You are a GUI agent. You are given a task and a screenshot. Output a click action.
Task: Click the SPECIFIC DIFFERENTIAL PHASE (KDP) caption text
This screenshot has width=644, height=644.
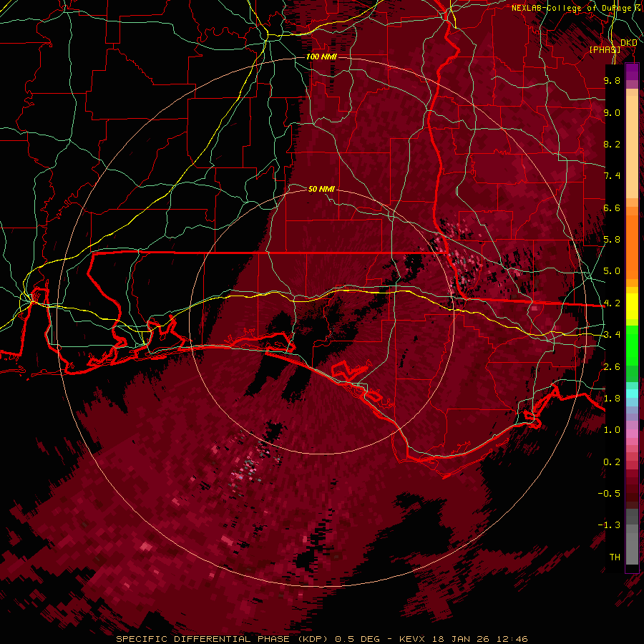pos(222,639)
